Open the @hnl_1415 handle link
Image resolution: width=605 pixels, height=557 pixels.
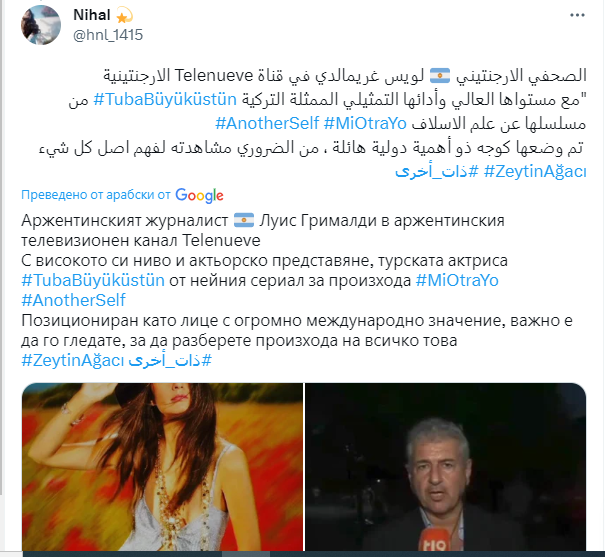coord(108,35)
